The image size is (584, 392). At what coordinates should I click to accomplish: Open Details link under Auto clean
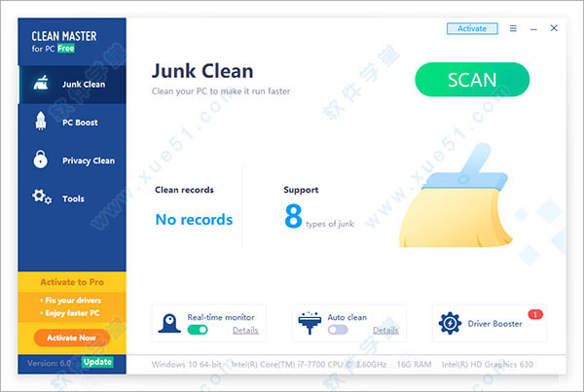click(x=385, y=331)
